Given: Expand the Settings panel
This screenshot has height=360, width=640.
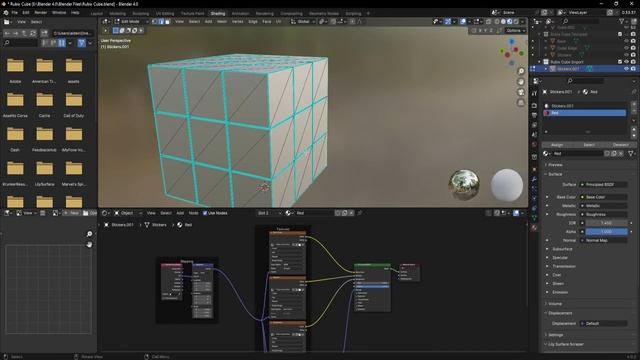Looking at the screenshot, I should click(556, 335).
